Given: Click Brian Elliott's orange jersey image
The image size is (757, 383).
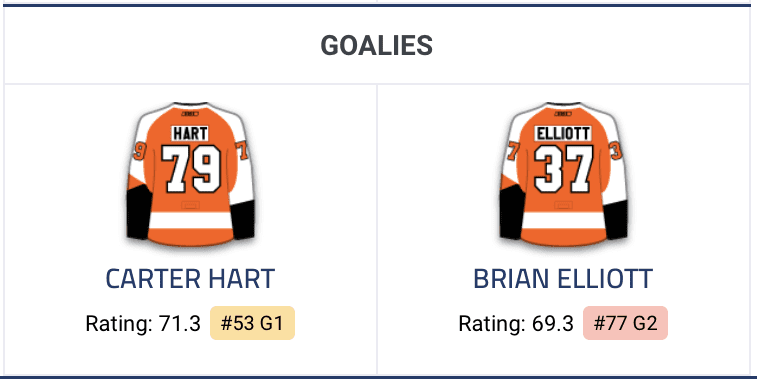Looking at the screenshot, I should (x=563, y=174).
